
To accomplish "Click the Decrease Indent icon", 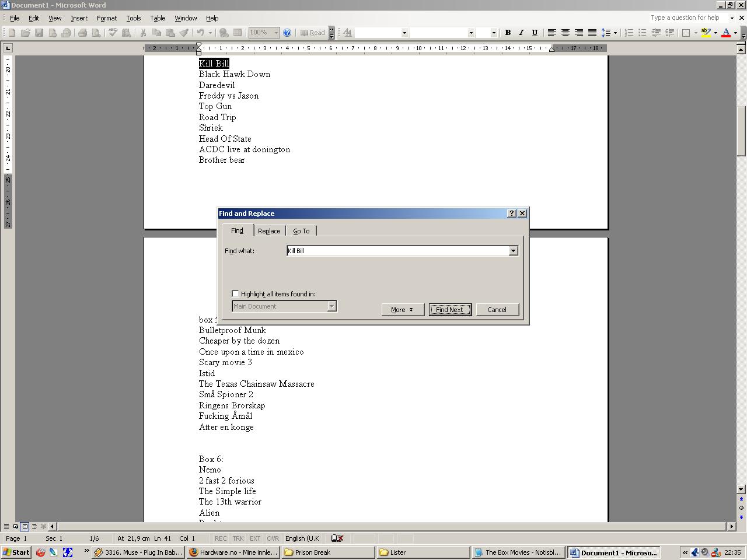I will (656, 33).
